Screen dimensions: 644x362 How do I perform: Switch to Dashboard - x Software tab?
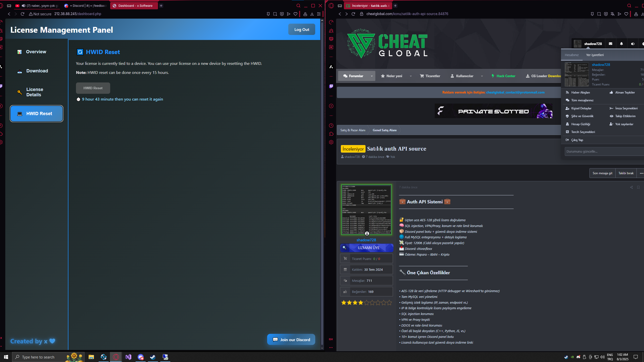(134, 6)
